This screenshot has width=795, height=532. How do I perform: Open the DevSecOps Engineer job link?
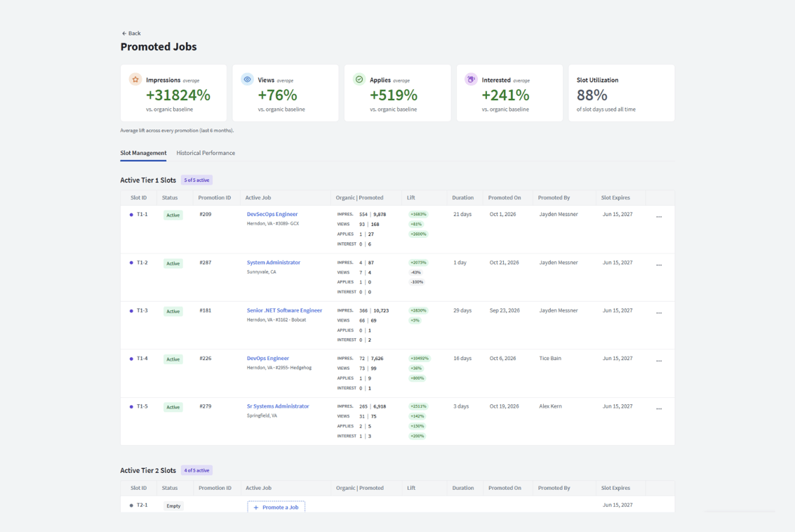pos(272,215)
